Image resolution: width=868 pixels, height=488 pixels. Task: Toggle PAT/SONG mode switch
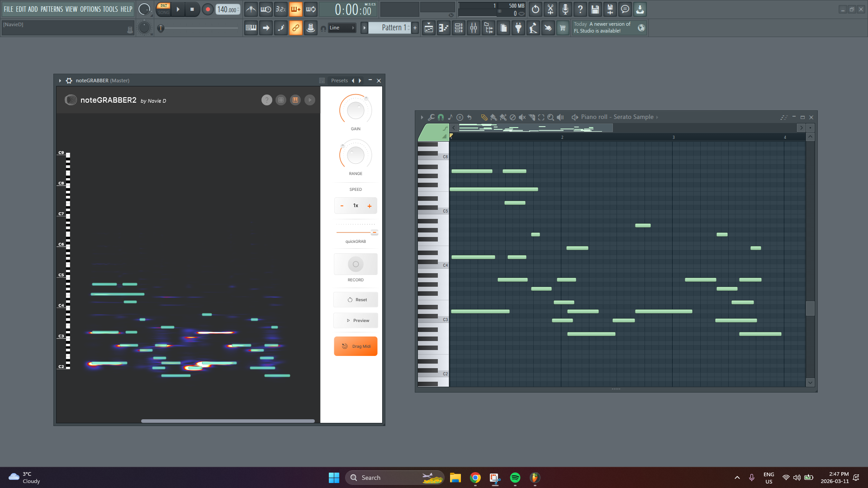click(x=164, y=9)
